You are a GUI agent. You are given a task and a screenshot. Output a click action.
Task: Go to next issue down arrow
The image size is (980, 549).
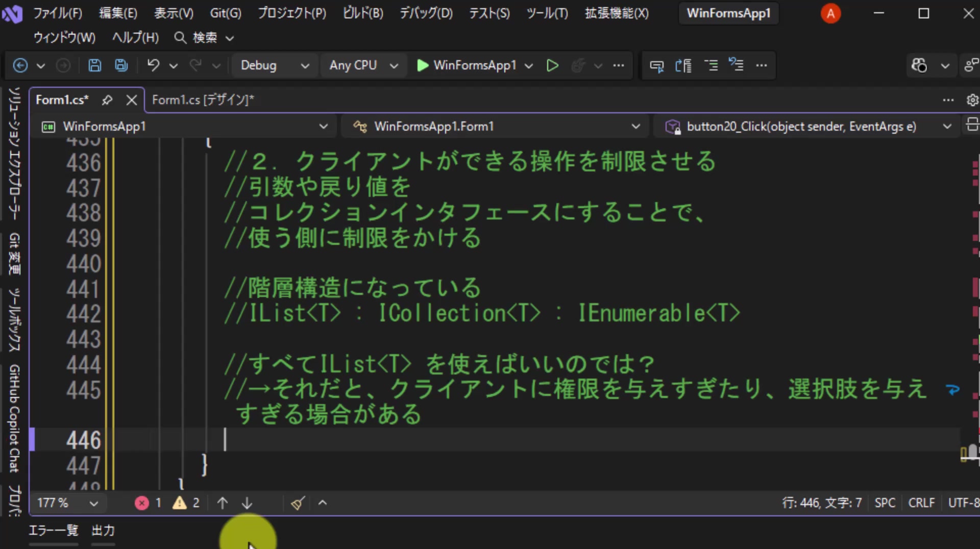pos(247,503)
